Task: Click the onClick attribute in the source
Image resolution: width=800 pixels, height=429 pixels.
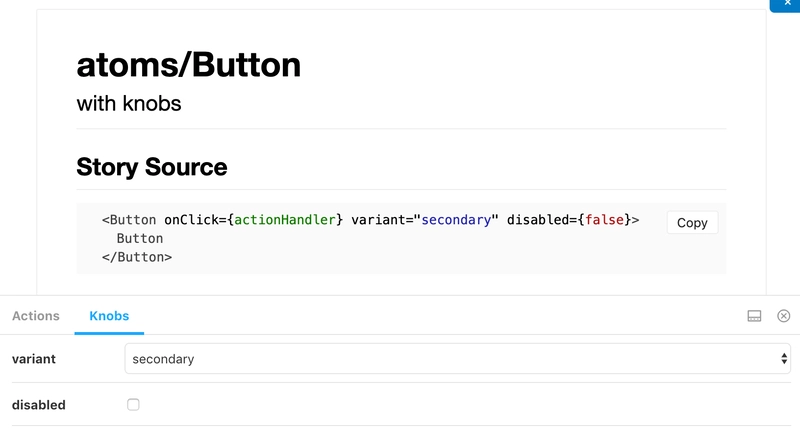Action: [191, 220]
